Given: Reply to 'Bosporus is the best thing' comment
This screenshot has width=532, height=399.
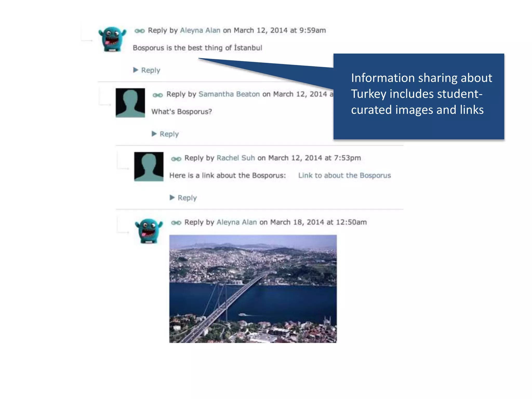Looking at the screenshot, I should coord(147,70).
